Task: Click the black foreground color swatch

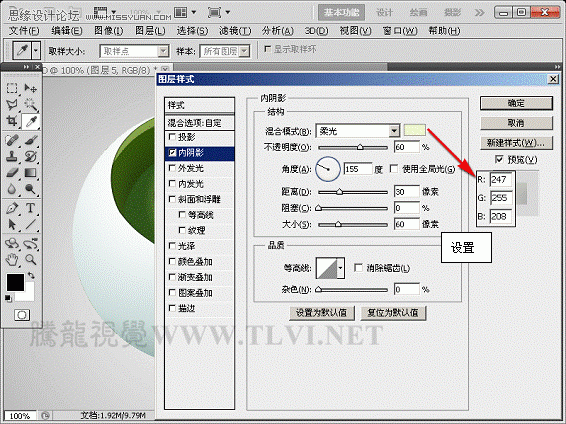Action: [15, 283]
